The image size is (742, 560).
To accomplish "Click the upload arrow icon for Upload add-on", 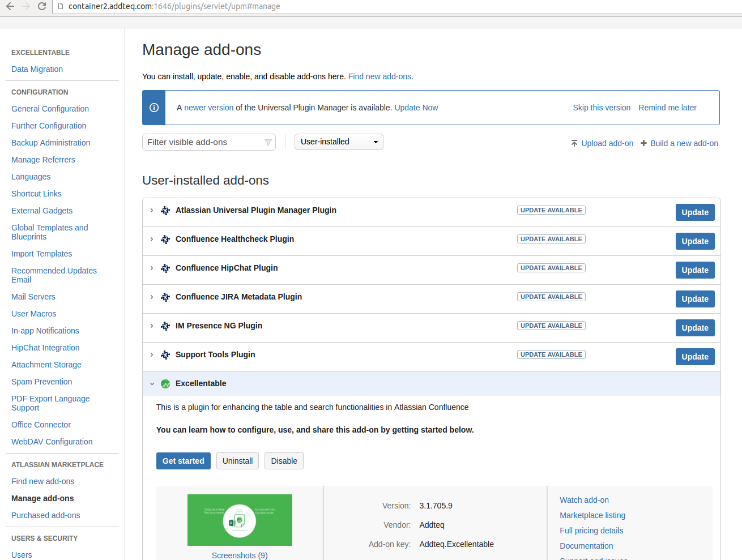I will [x=574, y=143].
